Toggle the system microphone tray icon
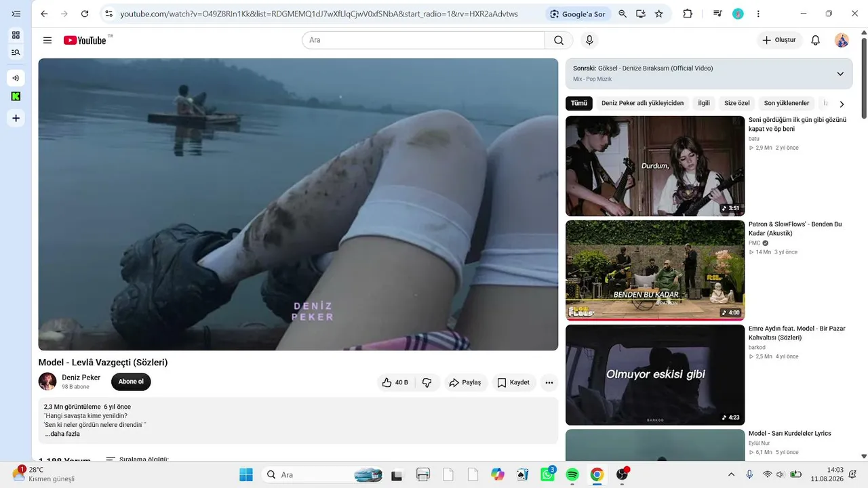Image resolution: width=868 pixels, height=488 pixels. [749, 474]
